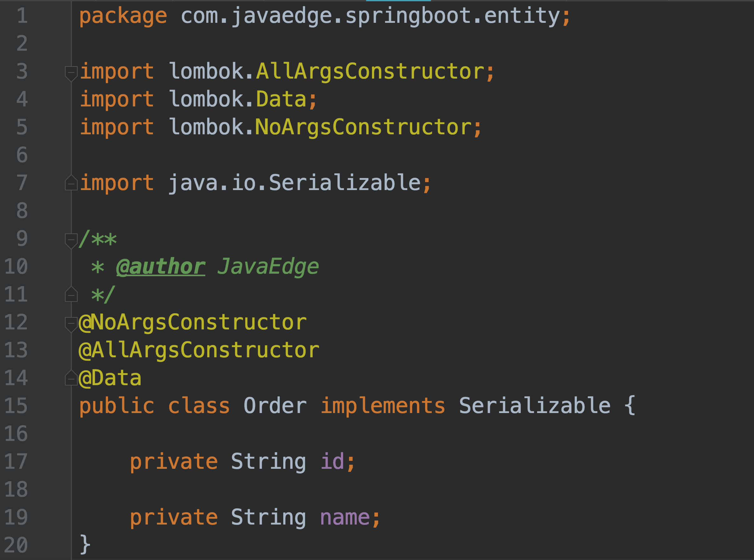Collapse annotations fold marker beside @NoArgsConstructor
Viewport: 754px width, 560px height.
[x=71, y=323]
